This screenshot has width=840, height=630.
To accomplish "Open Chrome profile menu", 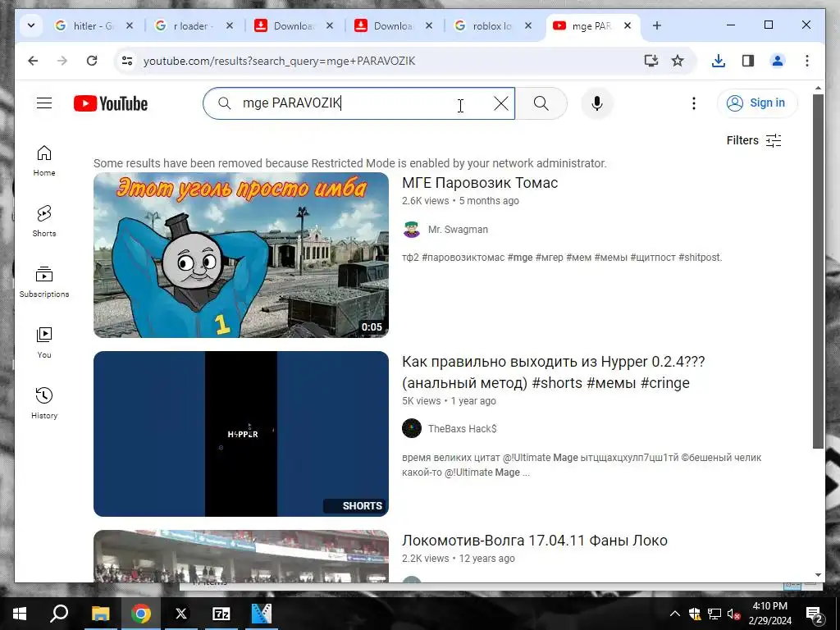I will [778, 61].
